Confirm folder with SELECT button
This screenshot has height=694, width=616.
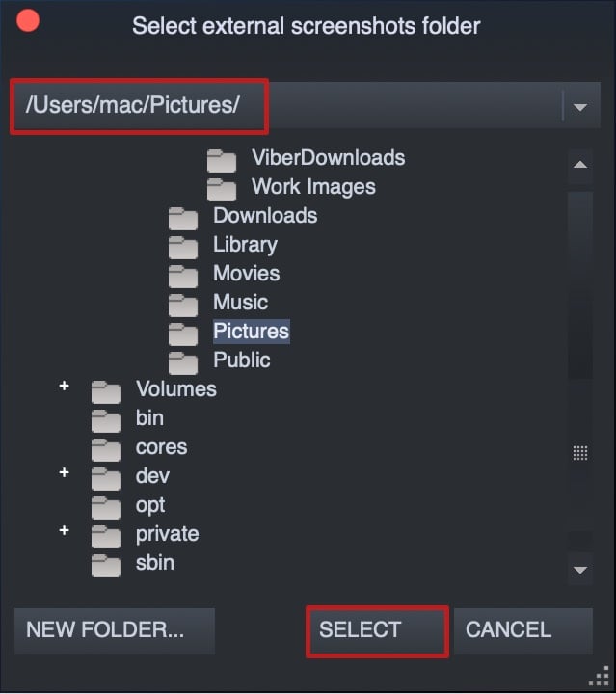[x=377, y=630]
